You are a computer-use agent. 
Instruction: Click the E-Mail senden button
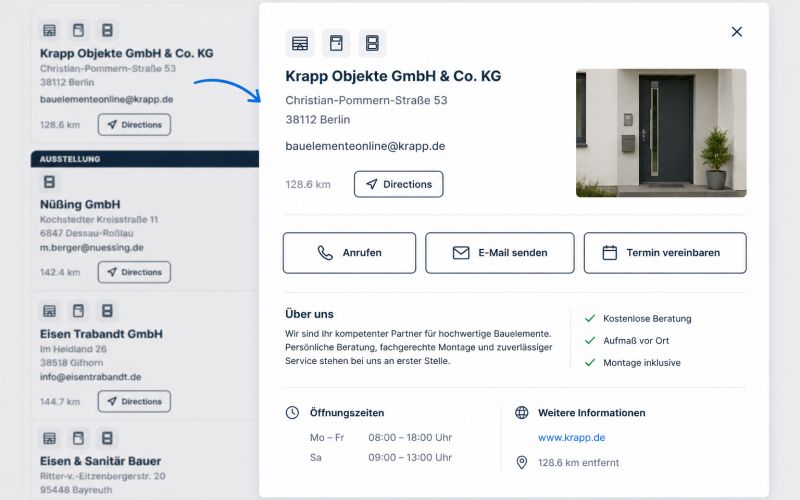coord(500,253)
